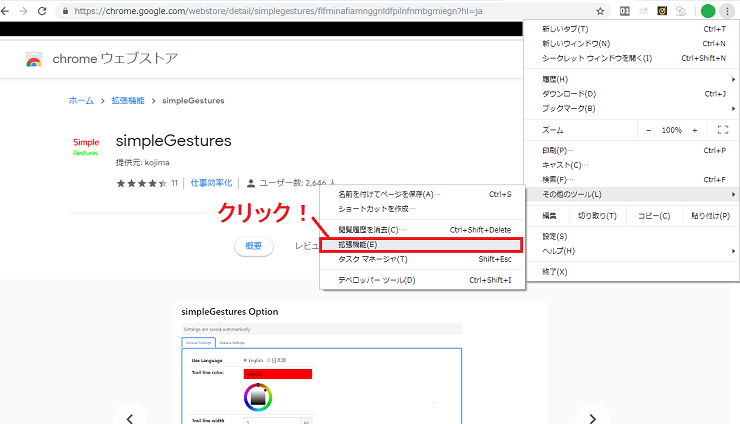Select キャスト(C) menu item

631,165
